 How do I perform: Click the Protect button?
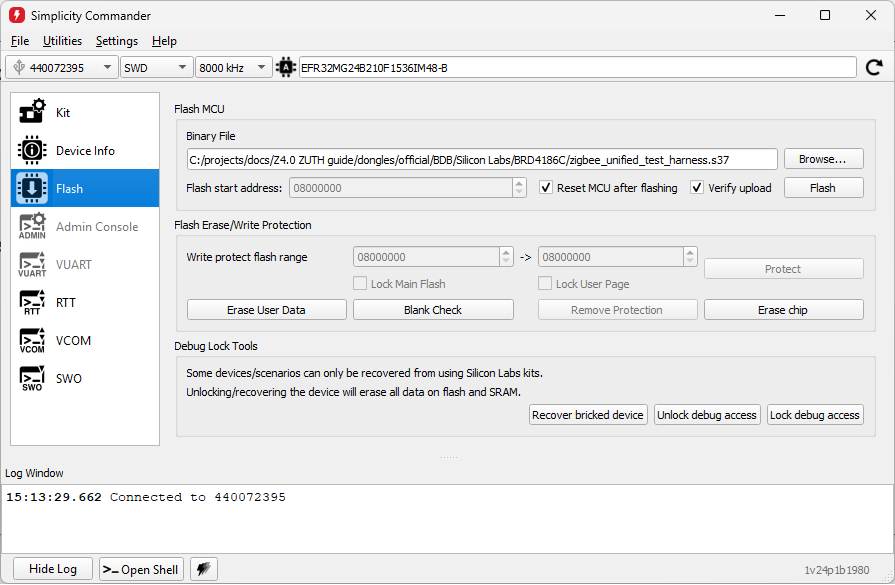[x=783, y=269]
